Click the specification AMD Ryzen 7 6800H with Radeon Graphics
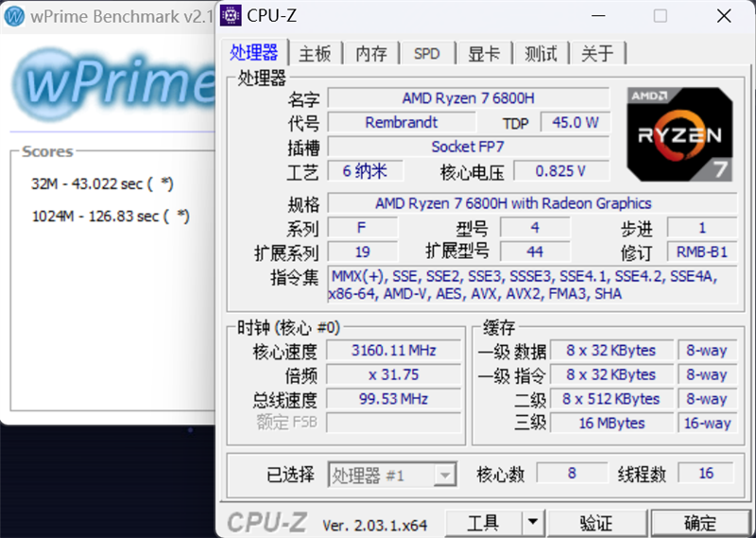This screenshot has width=756, height=538. tap(532, 203)
